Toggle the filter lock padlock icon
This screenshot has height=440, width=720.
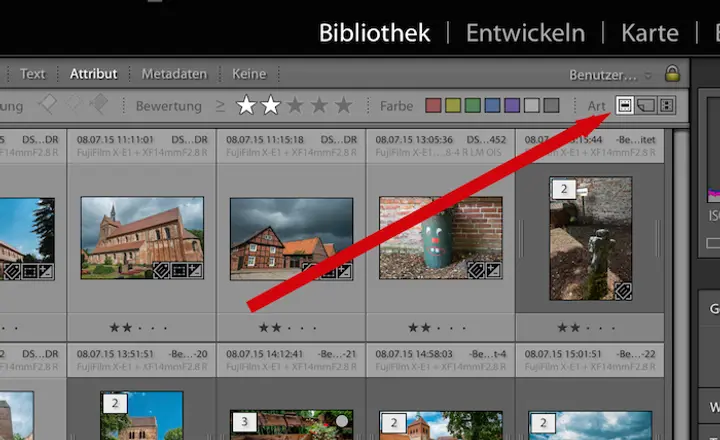(x=672, y=73)
